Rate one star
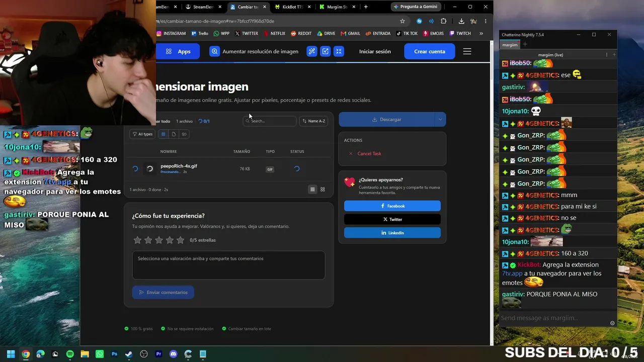This screenshot has width=644, height=362. pyautogui.click(x=137, y=240)
